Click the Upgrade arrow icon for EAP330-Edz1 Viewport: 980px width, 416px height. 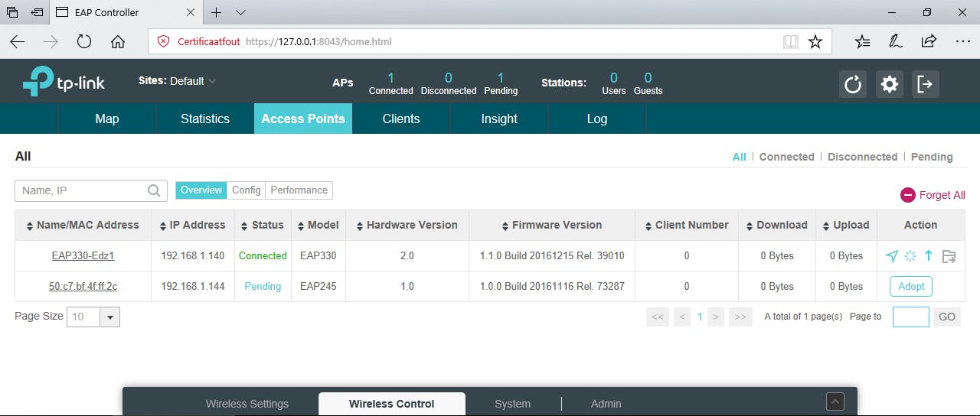pos(929,256)
